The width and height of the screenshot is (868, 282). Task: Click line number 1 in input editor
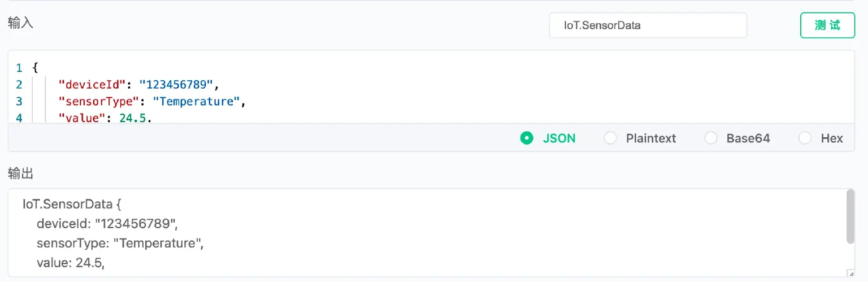[x=19, y=68]
